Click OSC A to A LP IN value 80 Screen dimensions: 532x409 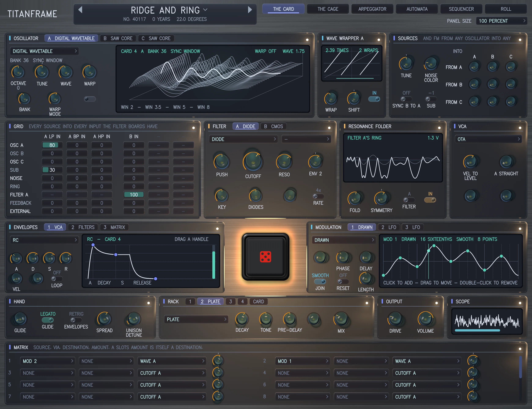52,145
